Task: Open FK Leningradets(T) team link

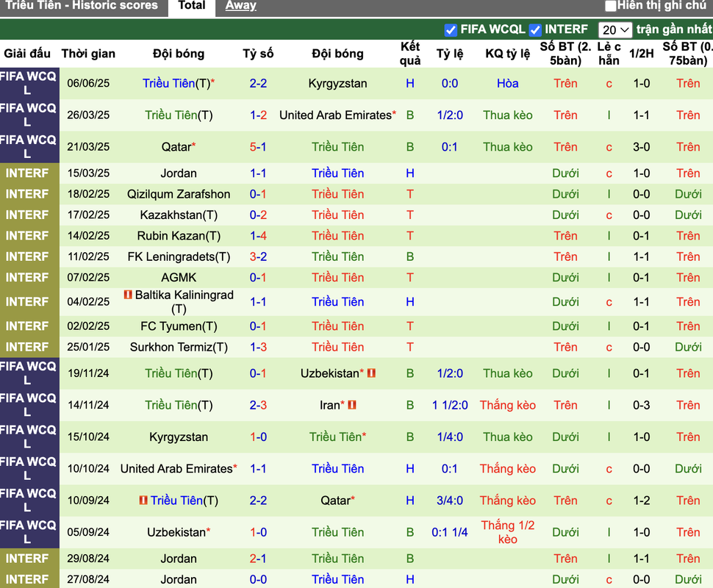Action: [x=179, y=257]
